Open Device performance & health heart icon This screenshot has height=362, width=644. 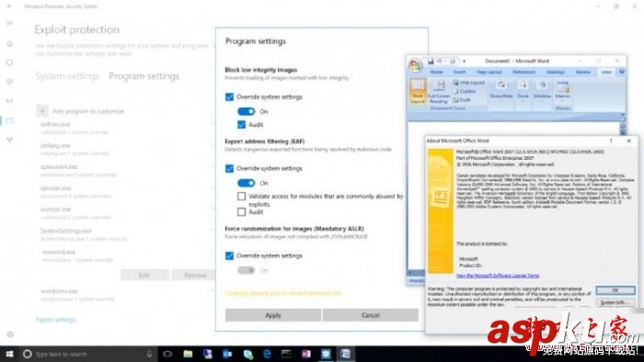(10, 82)
